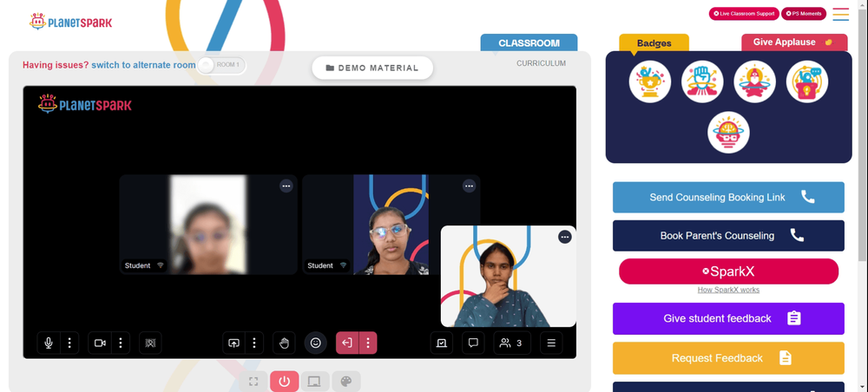868x392 pixels.
Task: Leave the call with the red exit icon
Action: 347,343
